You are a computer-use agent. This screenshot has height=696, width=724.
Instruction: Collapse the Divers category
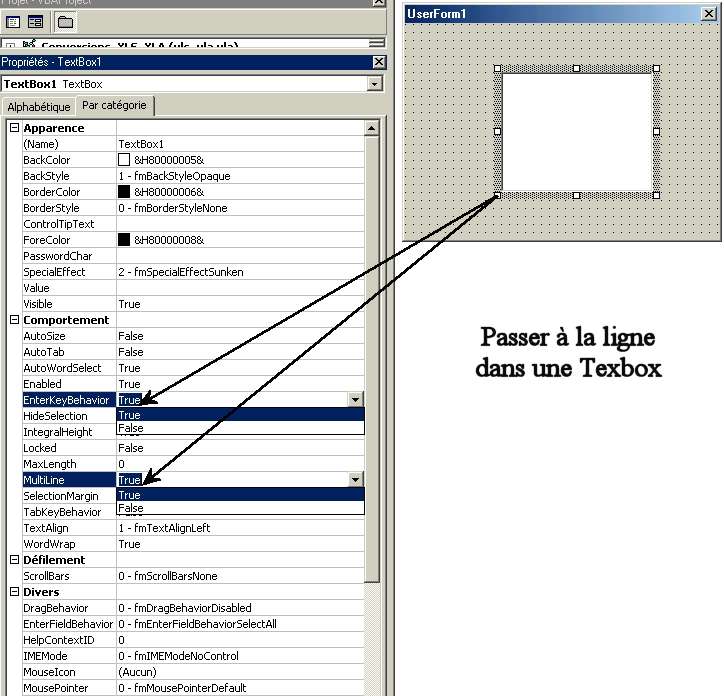(x=14, y=592)
